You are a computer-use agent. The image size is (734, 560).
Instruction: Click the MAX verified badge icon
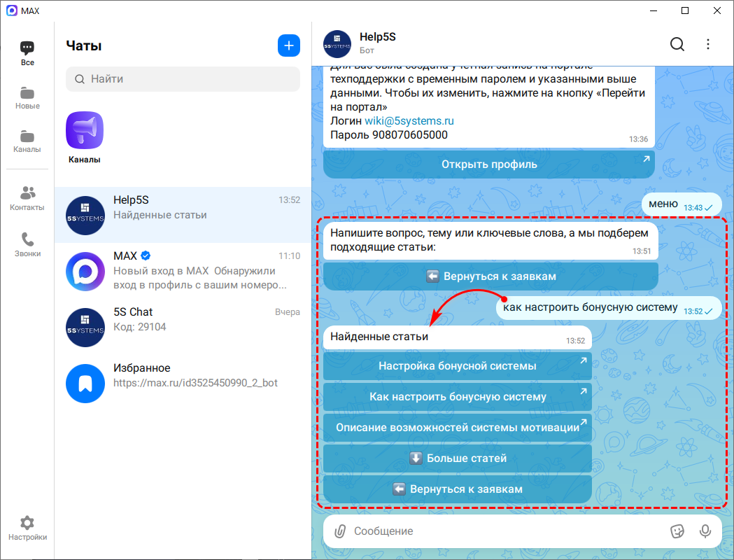pos(146,255)
